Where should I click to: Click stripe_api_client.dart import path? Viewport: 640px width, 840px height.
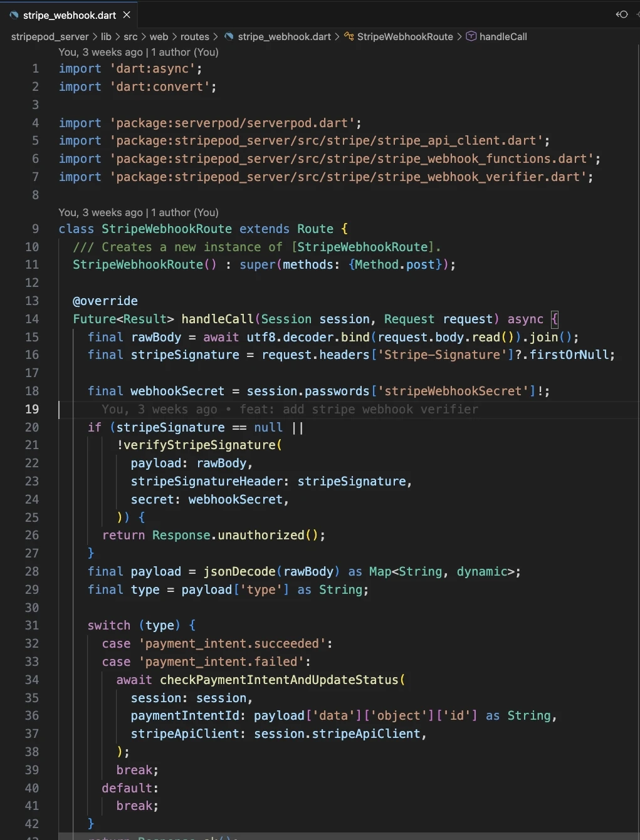327,141
